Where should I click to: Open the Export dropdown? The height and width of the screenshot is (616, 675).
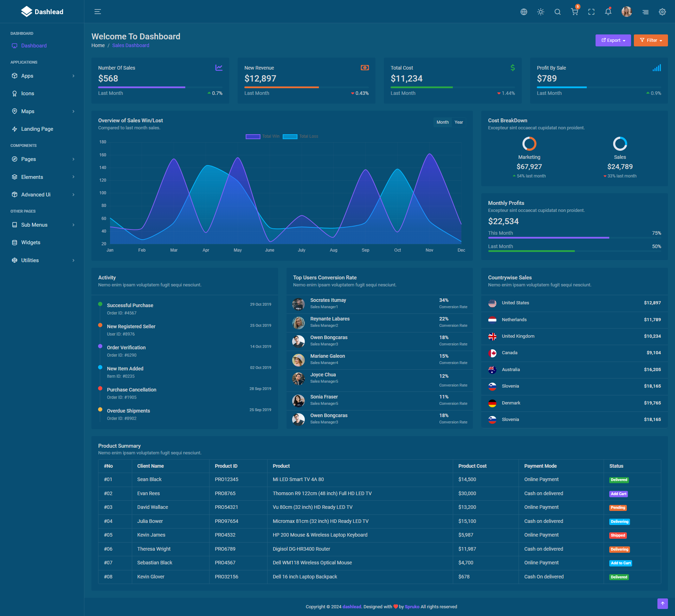pyautogui.click(x=613, y=40)
